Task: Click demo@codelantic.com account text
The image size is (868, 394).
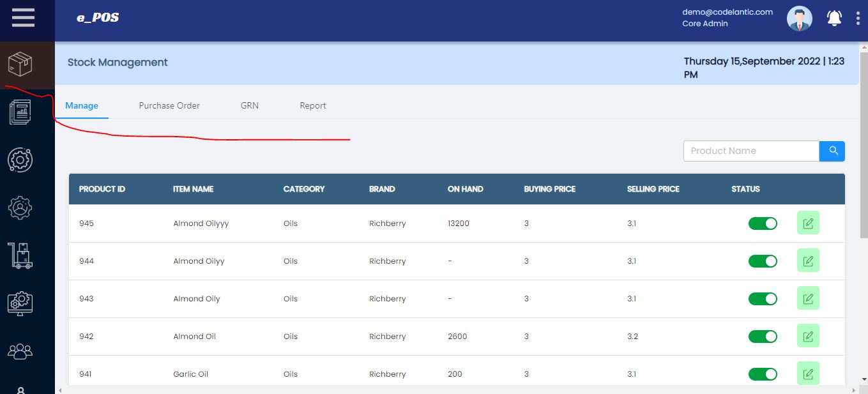Action: pyautogui.click(x=727, y=11)
